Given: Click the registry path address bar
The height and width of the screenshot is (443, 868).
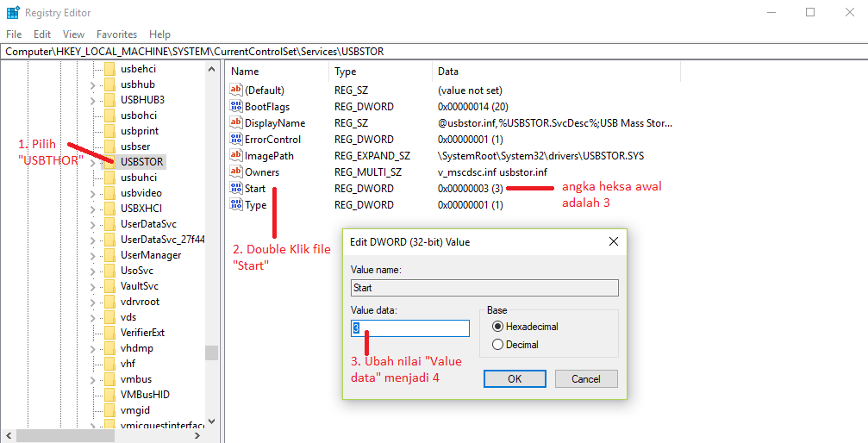Looking at the screenshot, I should pos(434,52).
